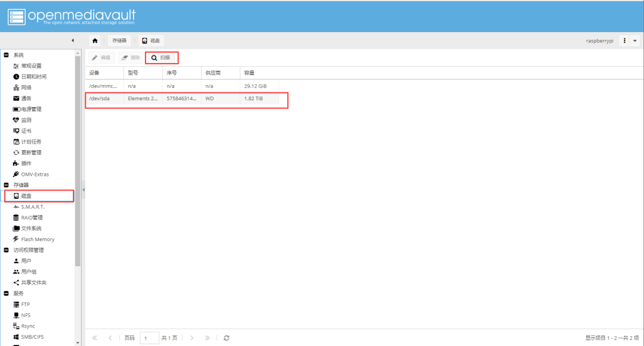Viewport: 644px width, 346px height.
Task: Sort by 供应商 column header
Action: [221, 73]
